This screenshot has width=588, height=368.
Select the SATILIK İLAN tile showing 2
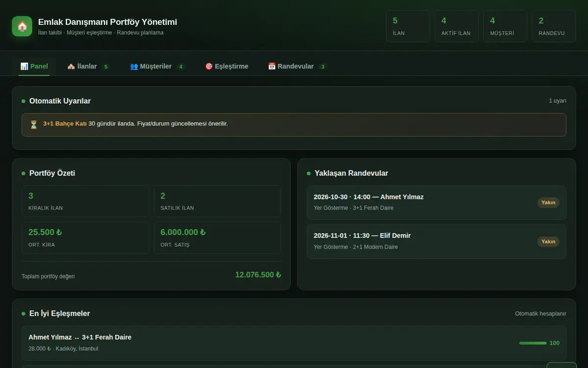(218, 201)
